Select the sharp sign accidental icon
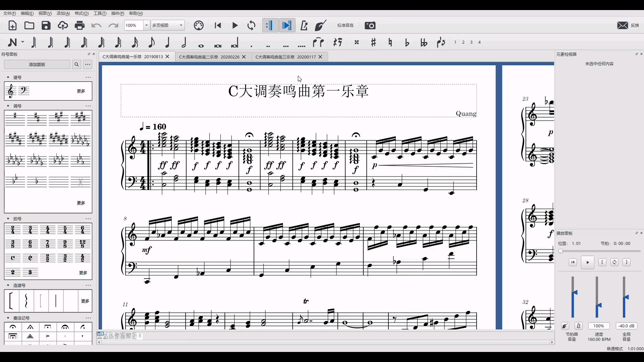Viewport: 644px width, 362px height. pyautogui.click(x=373, y=42)
